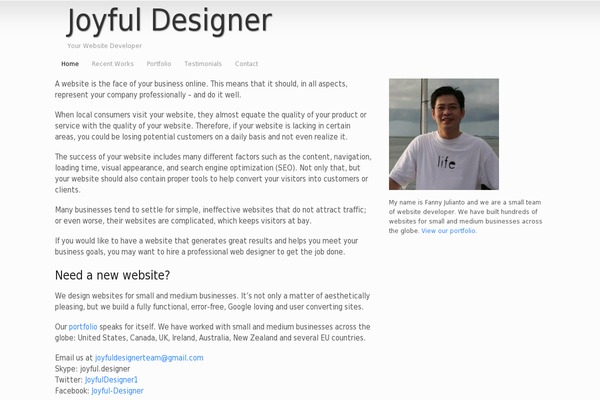This screenshot has width=600, height=400.
Task: Click the paragraph starting 'A website is the face'
Action: [x=201, y=89]
